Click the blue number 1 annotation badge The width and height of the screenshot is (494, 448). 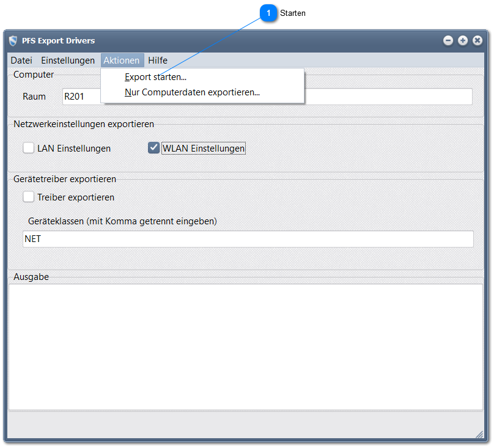[268, 13]
